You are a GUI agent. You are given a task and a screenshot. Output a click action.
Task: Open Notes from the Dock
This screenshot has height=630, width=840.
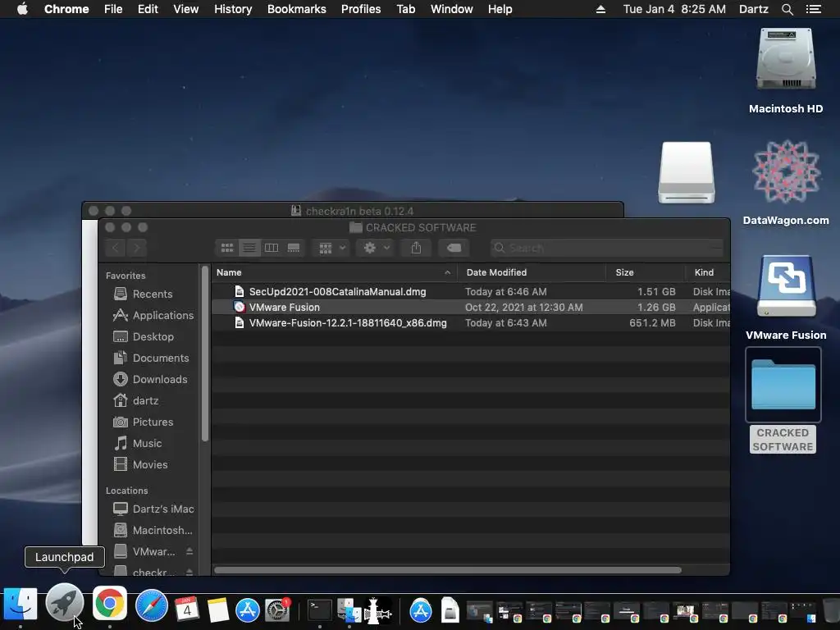click(x=218, y=609)
